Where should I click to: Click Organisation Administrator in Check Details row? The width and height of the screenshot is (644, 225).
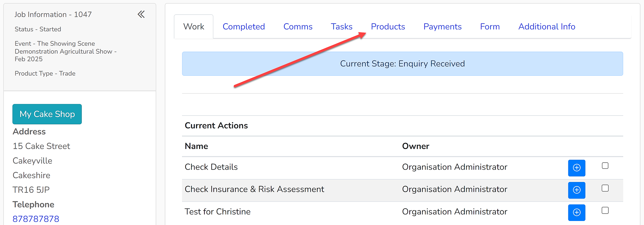tap(455, 167)
